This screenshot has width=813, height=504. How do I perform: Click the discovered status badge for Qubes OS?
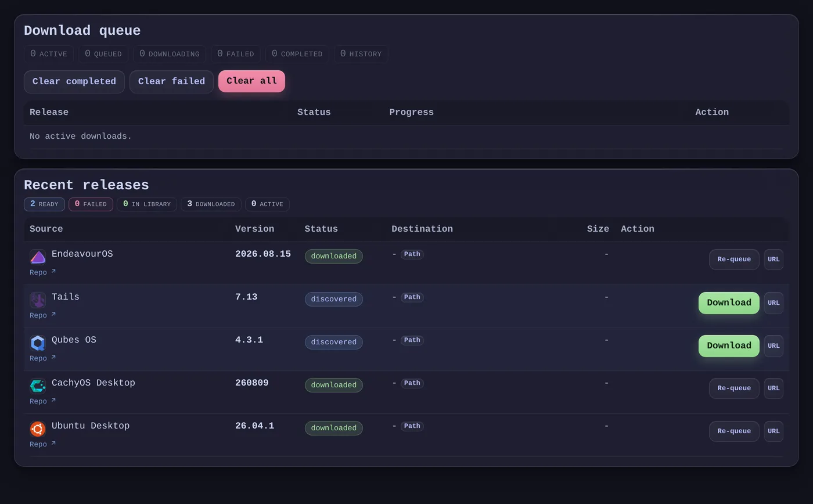point(334,342)
